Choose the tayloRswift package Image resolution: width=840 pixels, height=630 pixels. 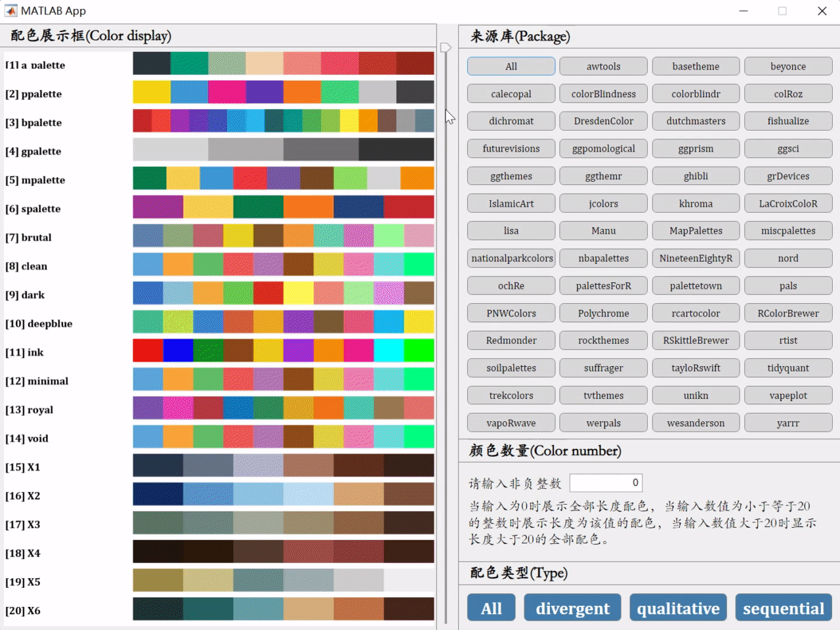(x=696, y=367)
